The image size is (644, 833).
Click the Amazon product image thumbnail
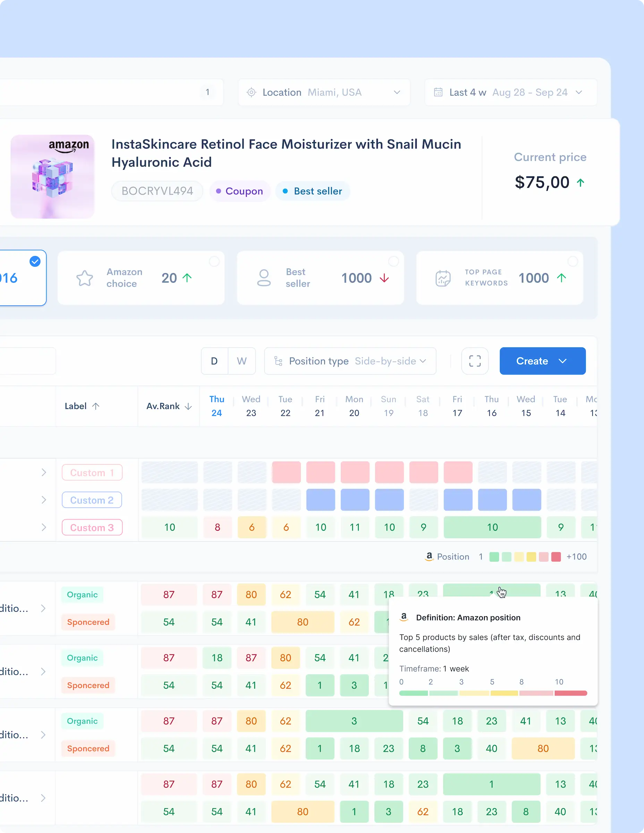coord(52,177)
